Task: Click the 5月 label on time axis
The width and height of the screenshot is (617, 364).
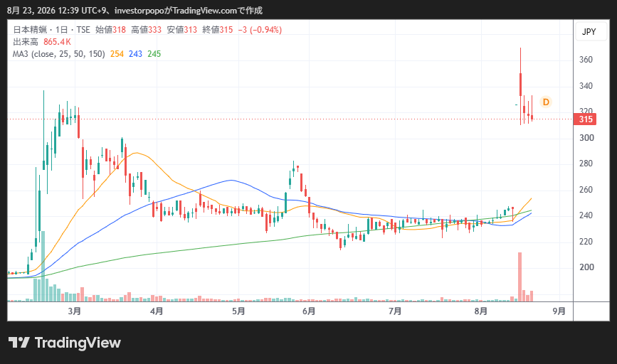Action: tap(238, 311)
